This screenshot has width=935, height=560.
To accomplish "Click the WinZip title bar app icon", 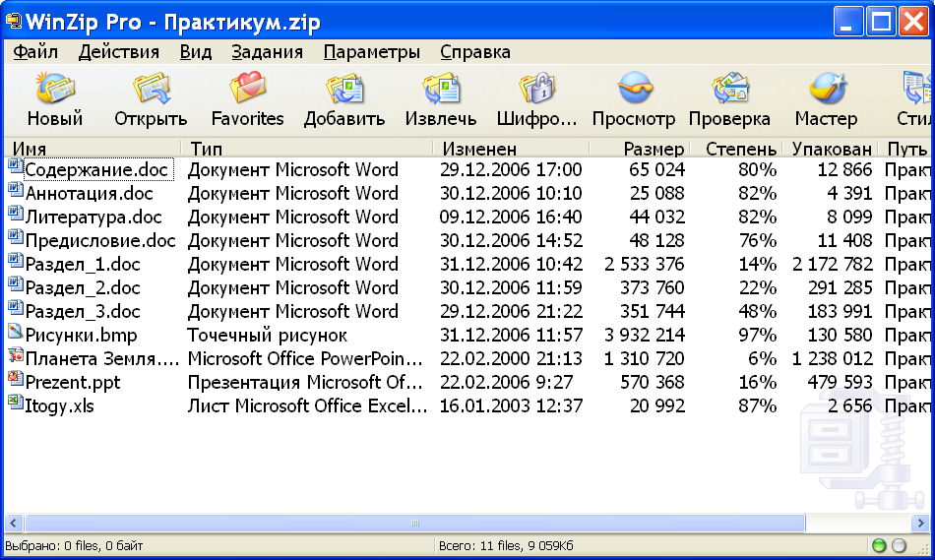I will click(x=14, y=22).
